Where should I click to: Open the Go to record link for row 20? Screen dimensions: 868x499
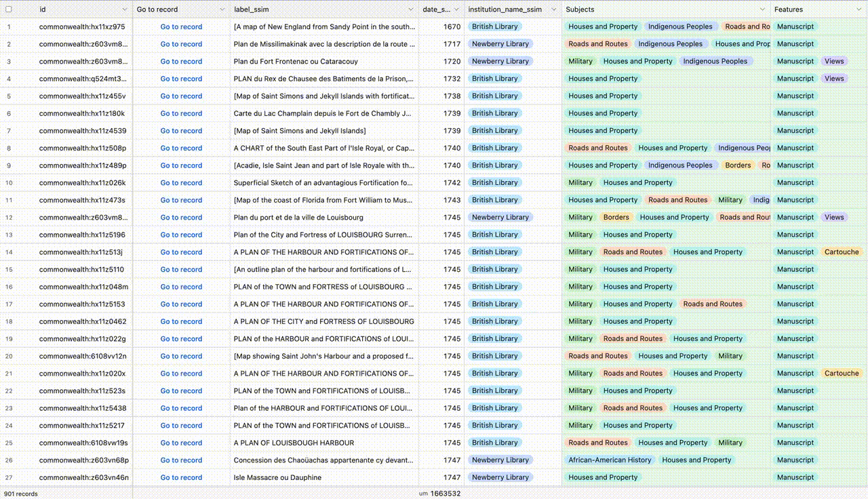pyautogui.click(x=181, y=356)
